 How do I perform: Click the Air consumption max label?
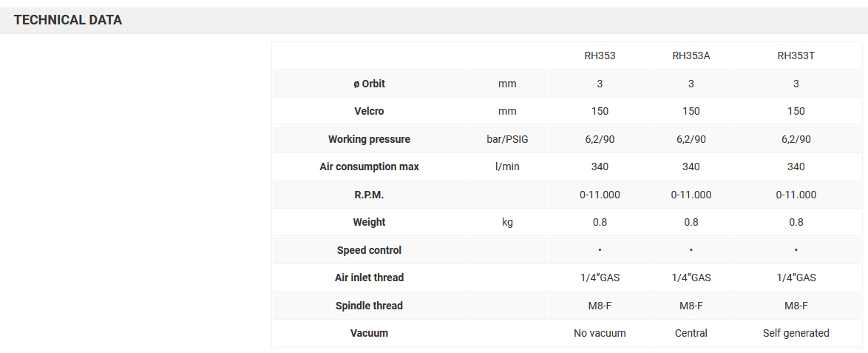click(x=369, y=167)
